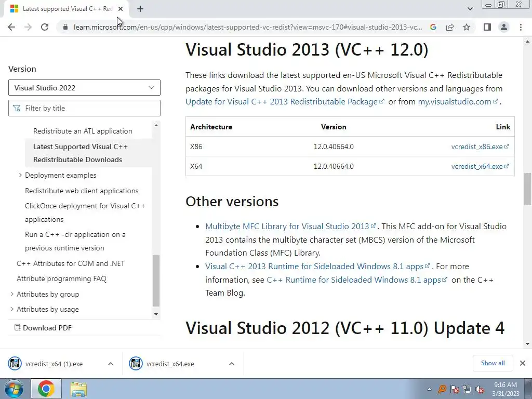Show all downloads
The height and width of the screenshot is (399, 532).
(x=493, y=363)
